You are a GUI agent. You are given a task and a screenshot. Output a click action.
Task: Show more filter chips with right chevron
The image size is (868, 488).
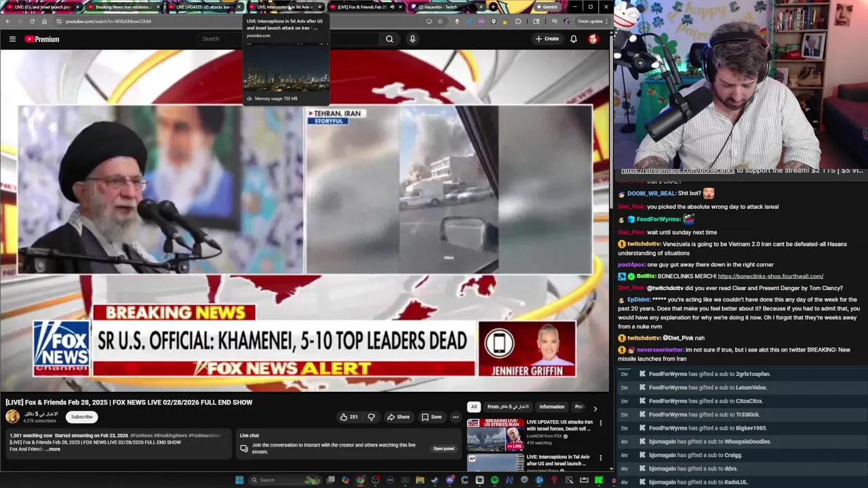click(x=595, y=409)
